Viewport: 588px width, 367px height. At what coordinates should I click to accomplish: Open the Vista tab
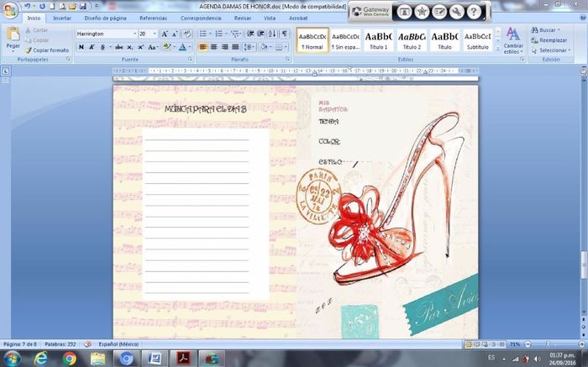pos(270,18)
